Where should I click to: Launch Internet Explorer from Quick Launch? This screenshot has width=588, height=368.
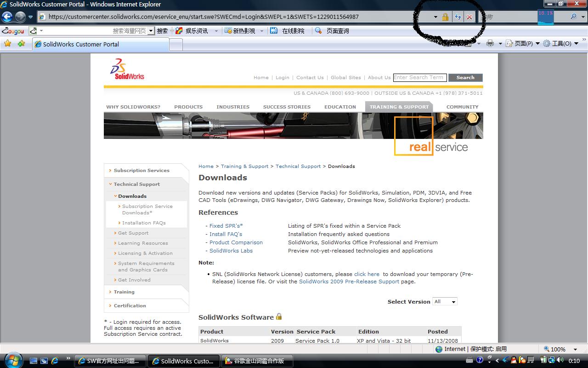point(55,361)
